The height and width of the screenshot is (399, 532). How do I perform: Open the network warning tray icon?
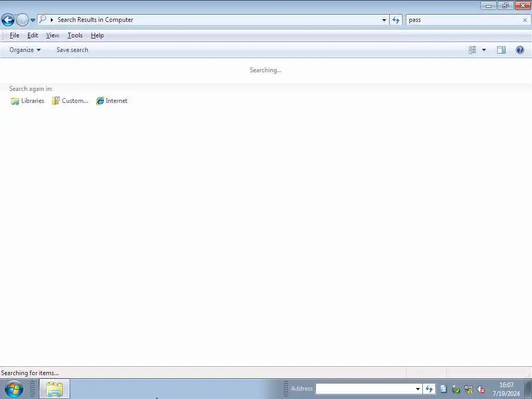469,390
